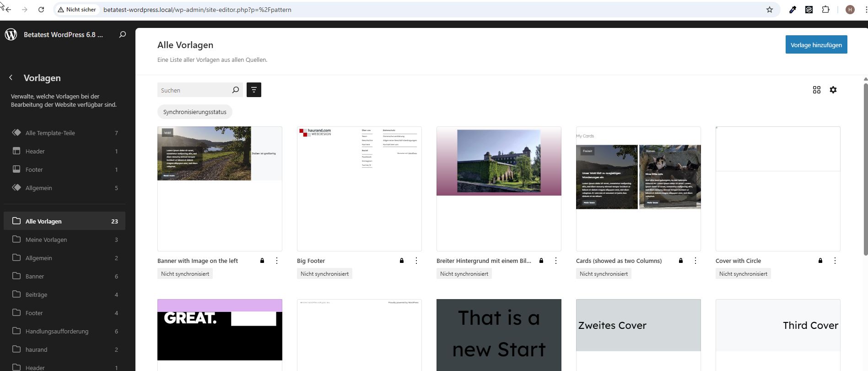868x371 pixels.
Task: Click Nicht synchronisiert badge under Cover with Circle
Action: pos(743,274)
